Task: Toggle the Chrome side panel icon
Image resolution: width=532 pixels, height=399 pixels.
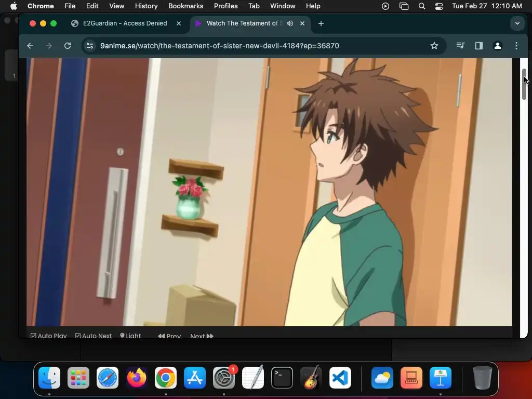Action: (478, 46)
